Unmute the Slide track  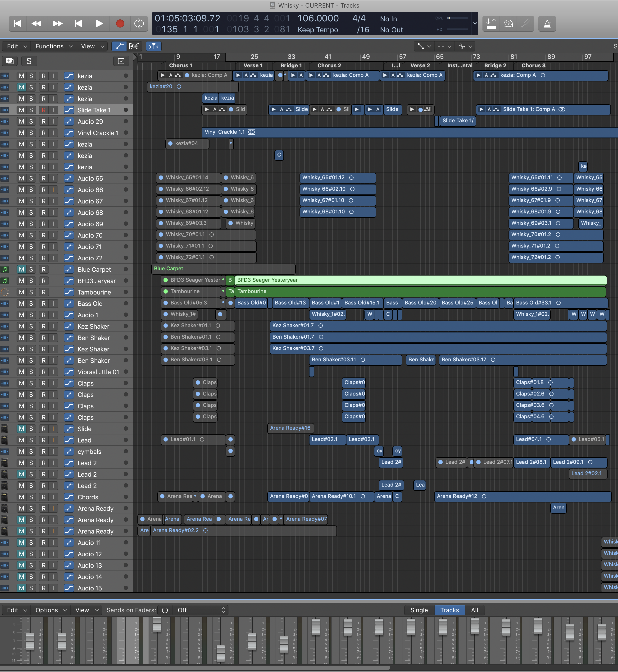(21, 429)
